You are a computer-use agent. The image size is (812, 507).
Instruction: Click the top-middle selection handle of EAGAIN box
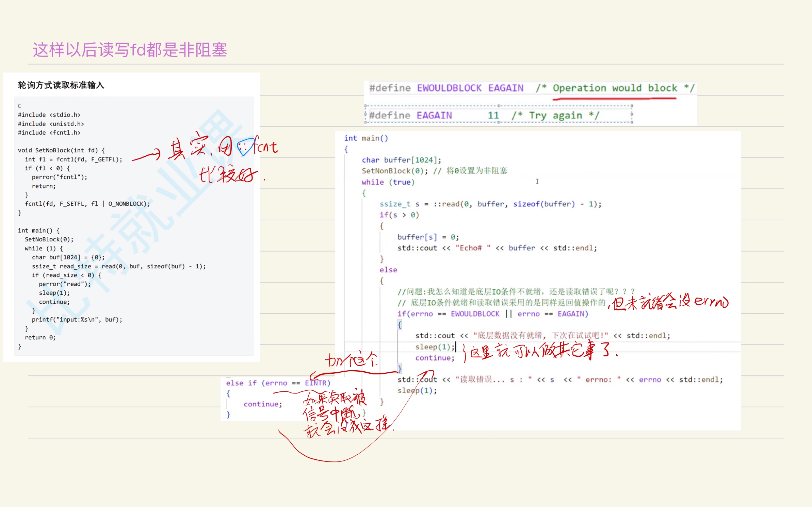coord(499,106)
